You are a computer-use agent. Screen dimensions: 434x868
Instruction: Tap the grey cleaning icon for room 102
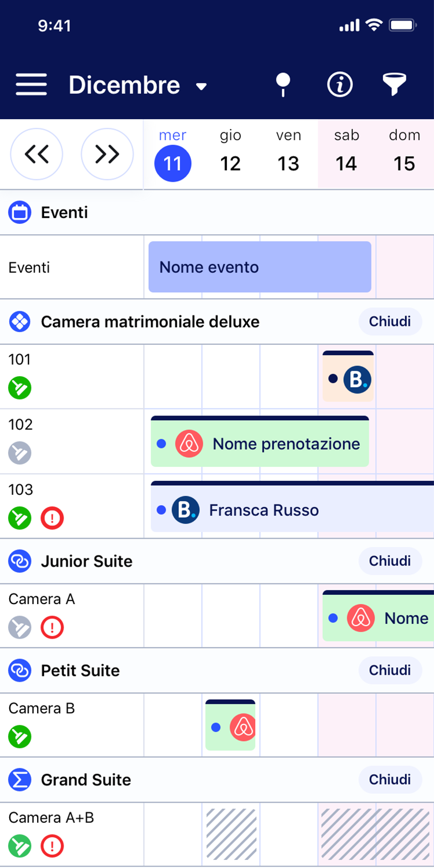(x=20, y=453)
